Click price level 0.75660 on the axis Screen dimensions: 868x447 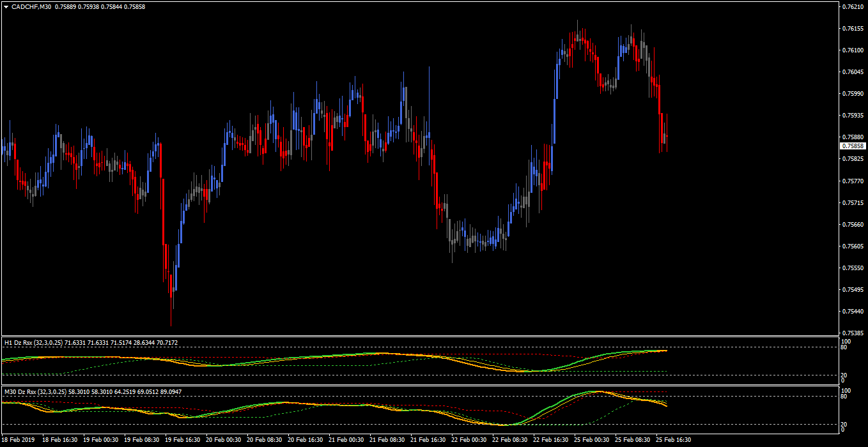(x=852, y=225)
